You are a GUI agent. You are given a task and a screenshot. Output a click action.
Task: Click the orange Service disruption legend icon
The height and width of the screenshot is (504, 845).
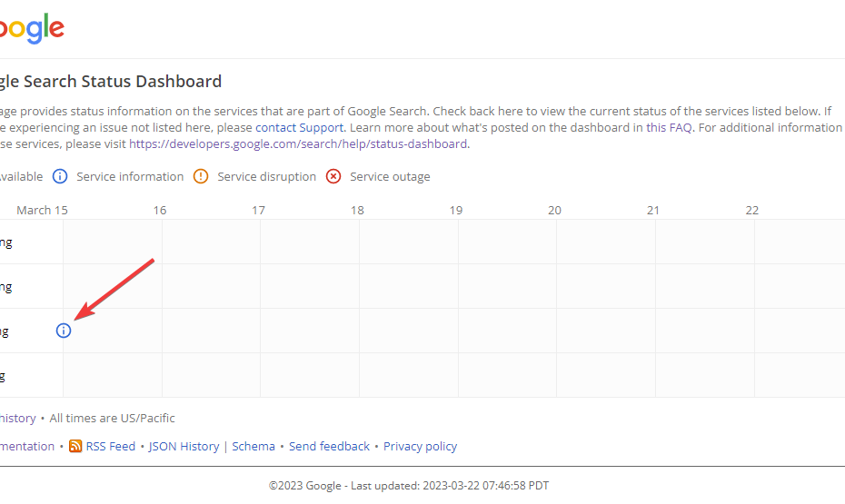(x=201, y=176)
